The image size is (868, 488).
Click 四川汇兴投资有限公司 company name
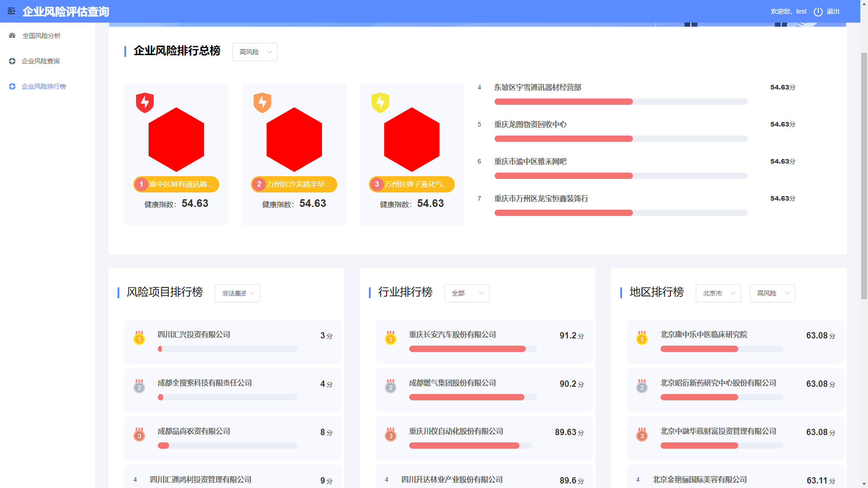pos(194,335)
